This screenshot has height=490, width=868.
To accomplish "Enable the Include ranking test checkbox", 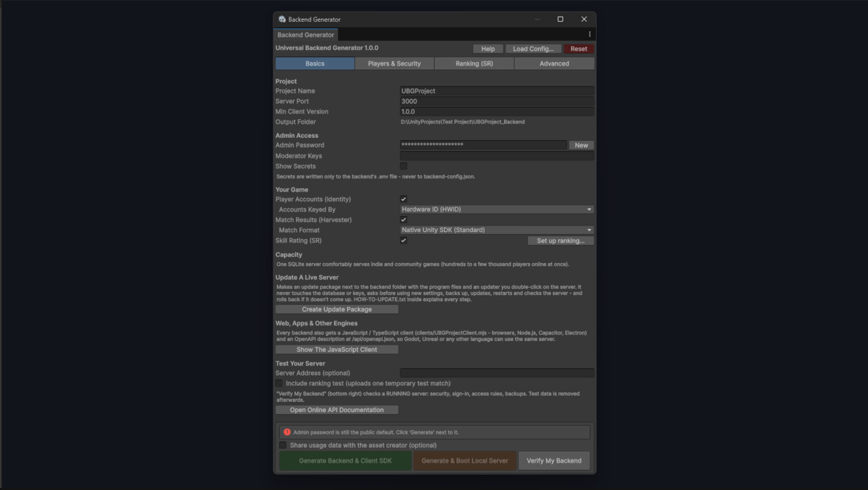I will (x=279, y=383).
